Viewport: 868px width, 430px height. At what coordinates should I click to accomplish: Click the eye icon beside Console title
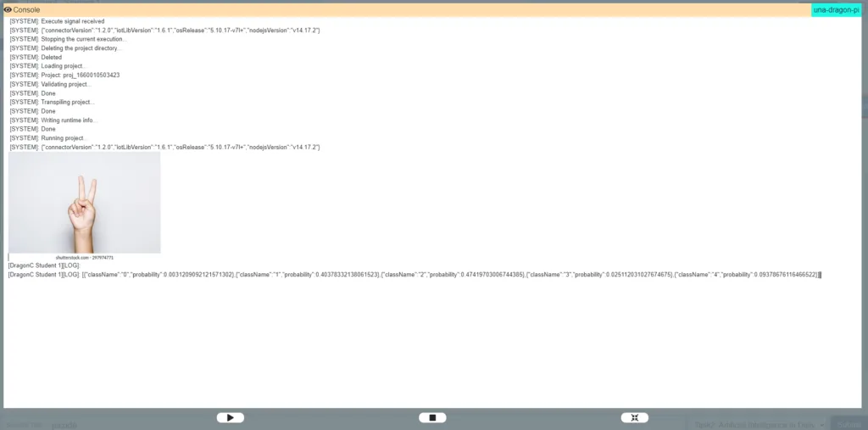coord(8,10)
